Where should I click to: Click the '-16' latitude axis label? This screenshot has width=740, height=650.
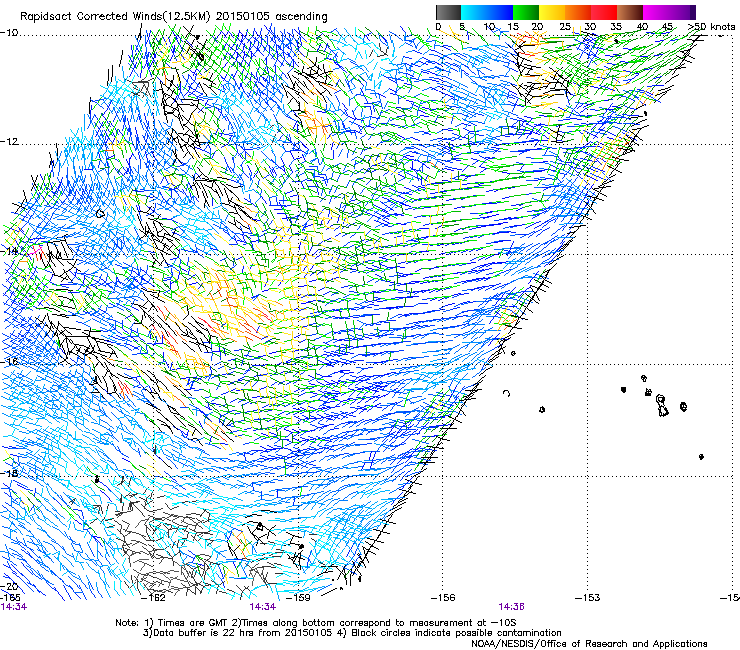[x=9, y=362]
